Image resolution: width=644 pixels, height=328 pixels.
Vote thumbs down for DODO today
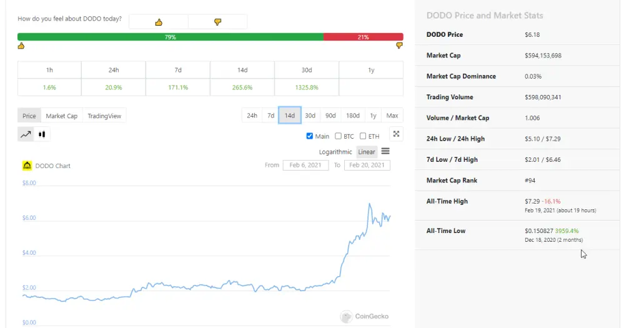(x=217, y=22)
